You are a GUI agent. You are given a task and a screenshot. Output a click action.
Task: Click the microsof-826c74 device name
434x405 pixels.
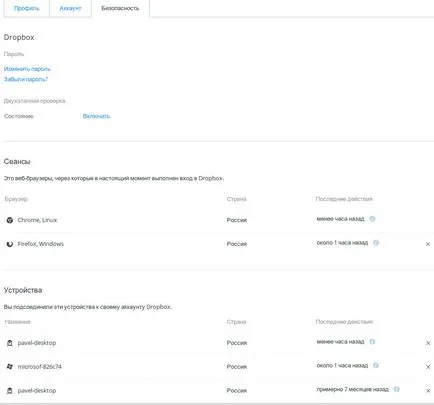[40, 367]
